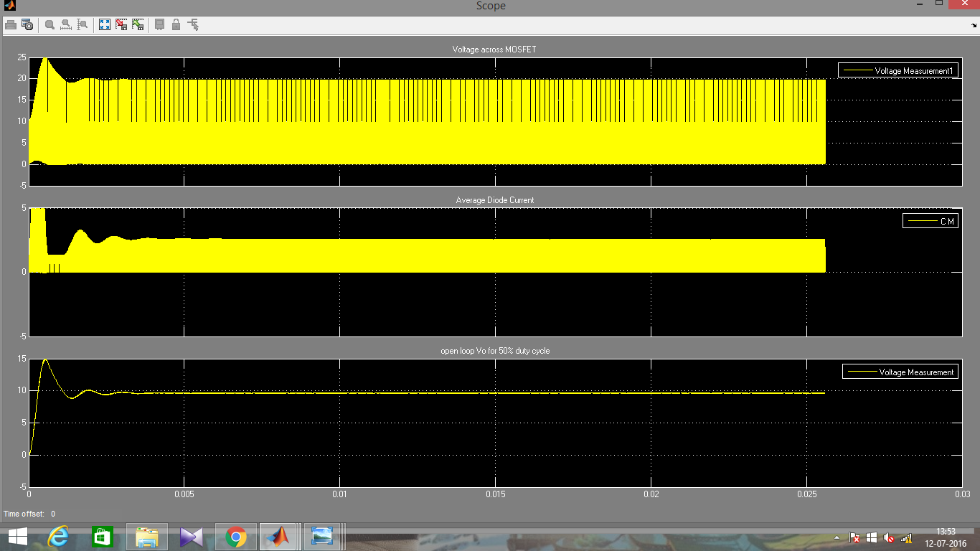980x551 pixels.
Task: Launch Google Chrome from the taskbar
Action: click(235, 537)
